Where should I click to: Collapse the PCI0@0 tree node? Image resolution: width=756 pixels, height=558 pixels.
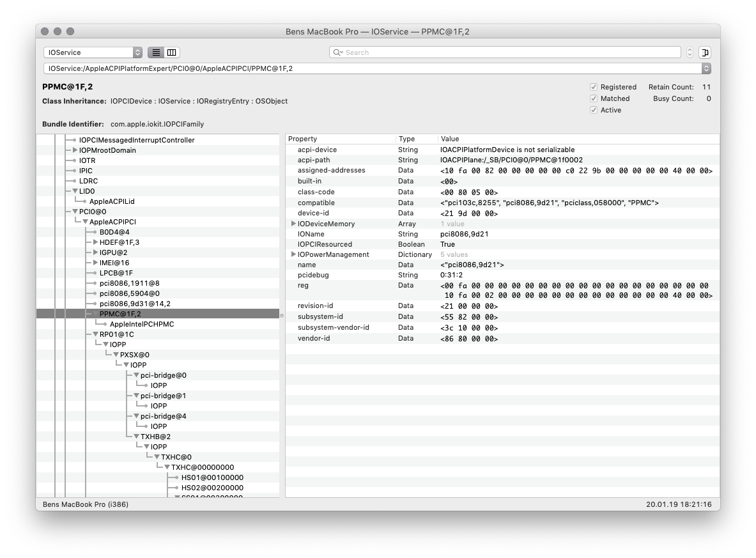point(75,212)
